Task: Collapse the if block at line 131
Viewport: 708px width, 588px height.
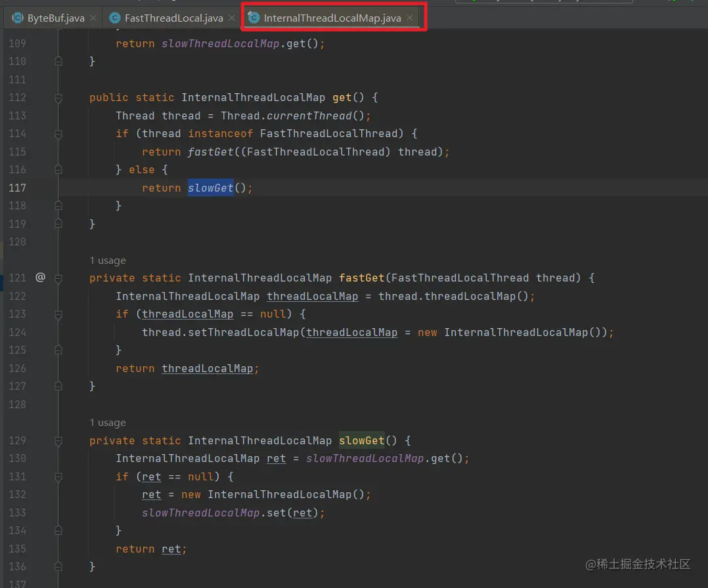Action: point(58,477)
